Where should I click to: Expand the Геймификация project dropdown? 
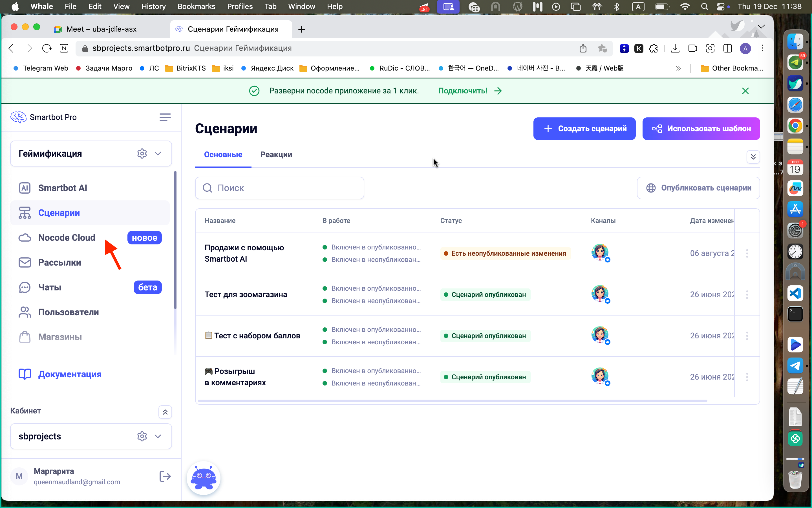pyautogui.click(x=158, y=154)
